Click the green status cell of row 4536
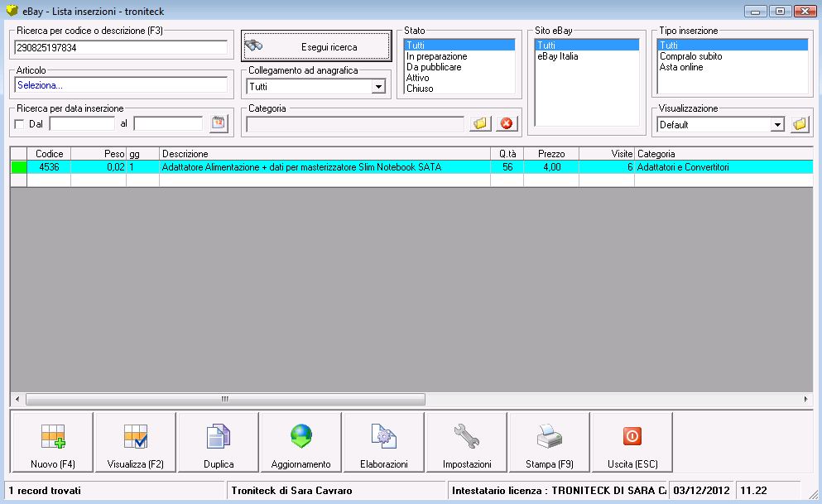The image size is (822, 504). click(x=19, y=167)
